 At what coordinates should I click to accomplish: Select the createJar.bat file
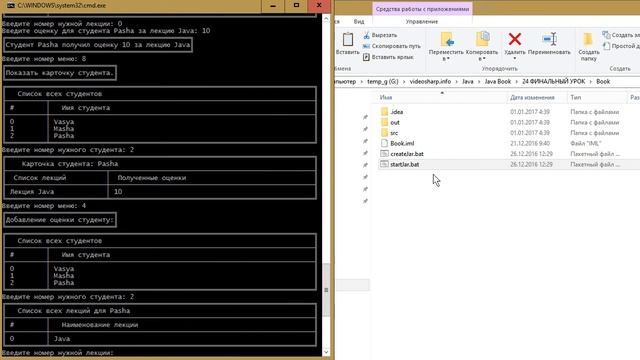click(x=407, y=154)
